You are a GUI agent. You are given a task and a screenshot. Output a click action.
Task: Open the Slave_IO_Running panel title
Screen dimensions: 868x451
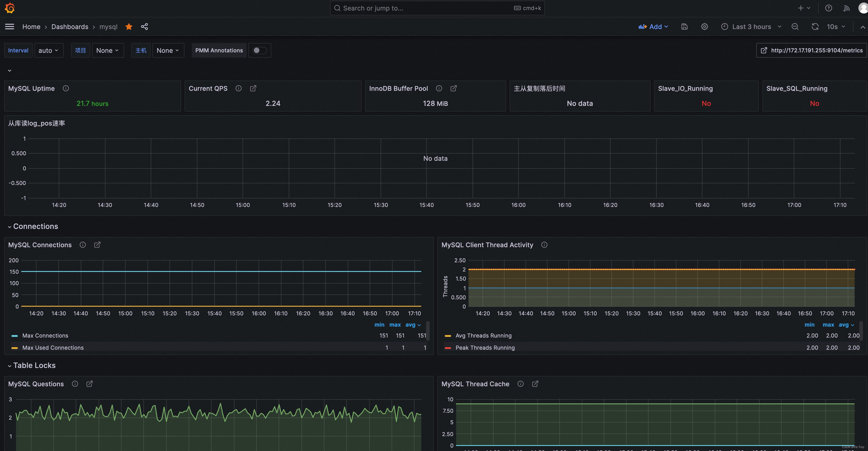click(685, 88)
